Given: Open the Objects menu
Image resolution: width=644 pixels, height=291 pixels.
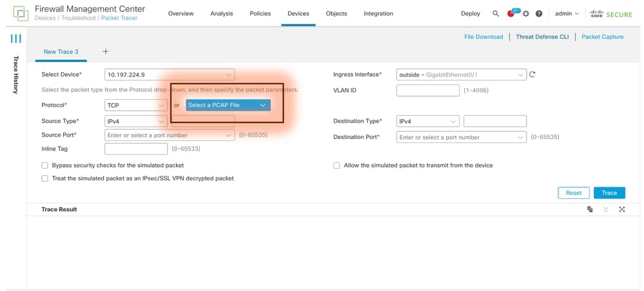Looking at the screenshot, I should coord(337,14).
